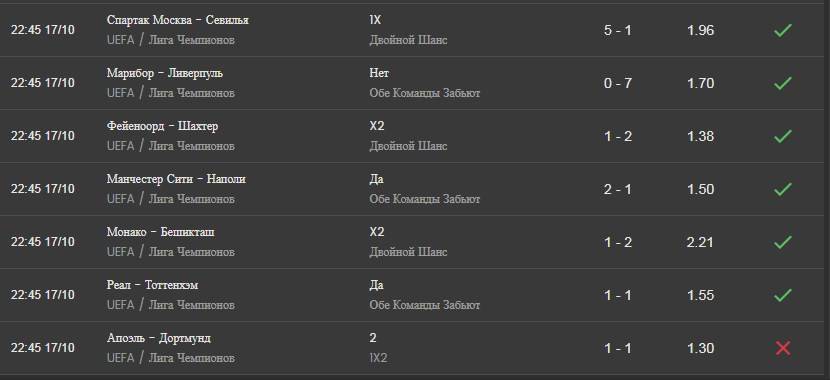Open the Манчестер Сити – Наполи match

(x=176, y=179)
